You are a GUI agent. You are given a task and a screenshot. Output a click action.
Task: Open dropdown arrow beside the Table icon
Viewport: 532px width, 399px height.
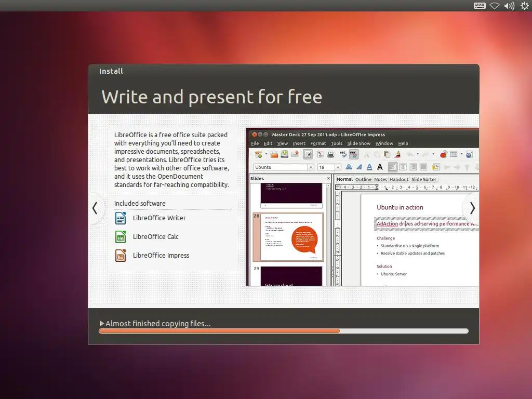tap(461, 154)
